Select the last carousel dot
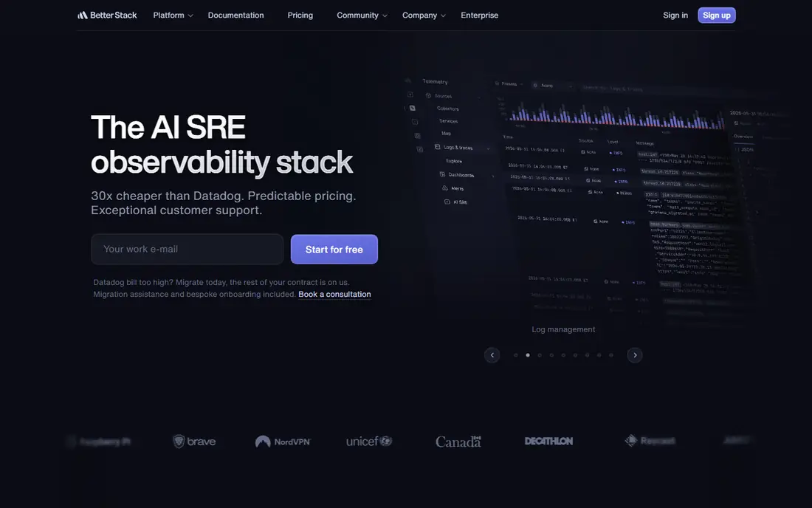812x508 pixels. [611, 355]
